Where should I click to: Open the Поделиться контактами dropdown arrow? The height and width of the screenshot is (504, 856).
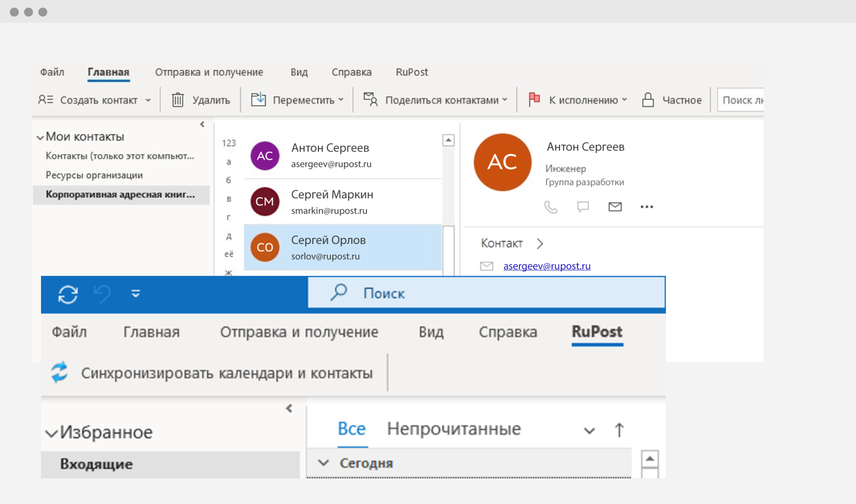(x=505, y=100)
